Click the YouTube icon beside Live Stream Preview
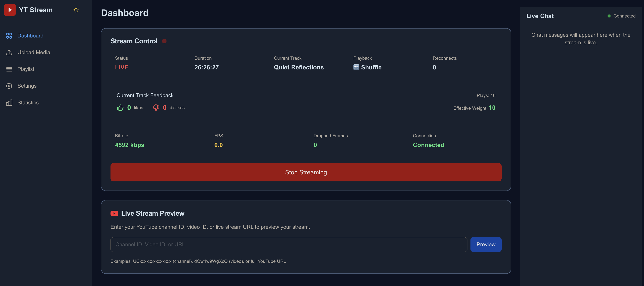644x286 pixels. 114,213
